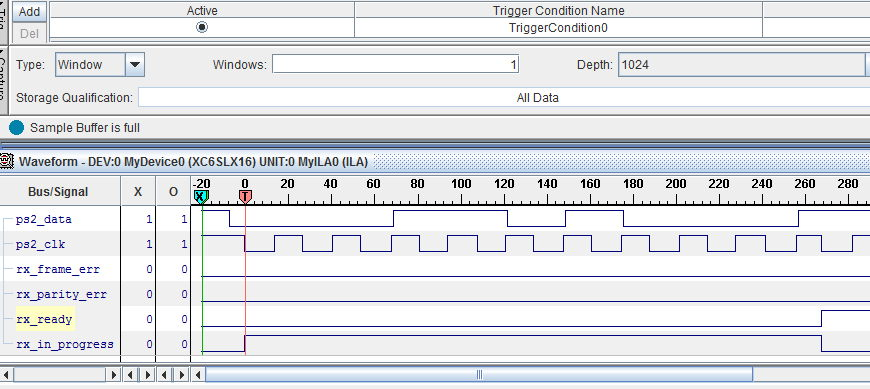Image resolution: width=870 pixels, height=389 pixels.
Task: Click left arrow of waveform horizontal scrollbar
Action: [x=198, y=375]
